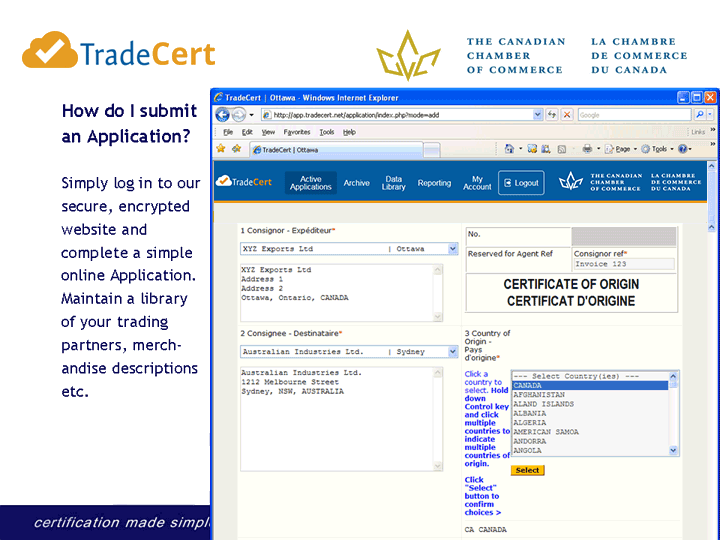The width and height of the screenshot is (720, 540).
Task: Open the Consignee dropdown showing Australian Industries Ltd.
Action: pos(349,351)
